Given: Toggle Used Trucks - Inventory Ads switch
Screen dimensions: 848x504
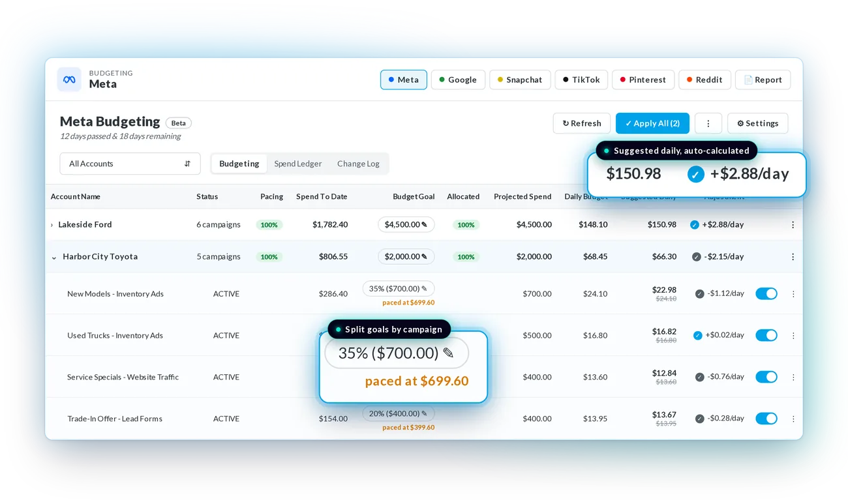Looking at the screenshot, I should click(x=766, y=336).
